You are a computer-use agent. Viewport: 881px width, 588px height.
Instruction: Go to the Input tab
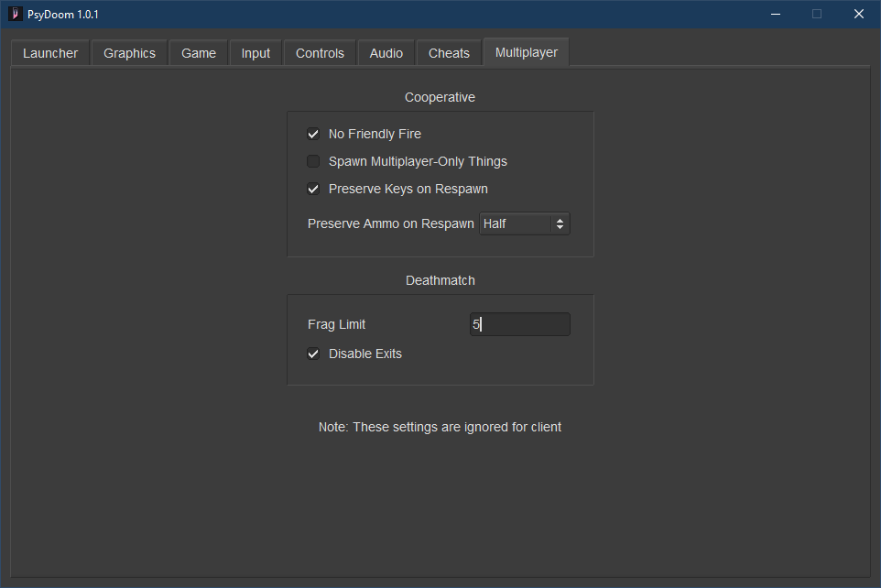pos(256,53)
